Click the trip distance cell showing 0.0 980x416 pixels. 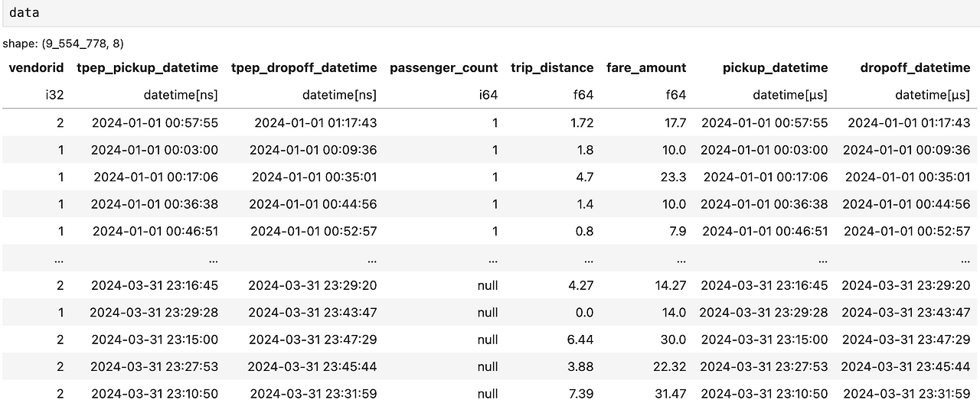(584, 313)
